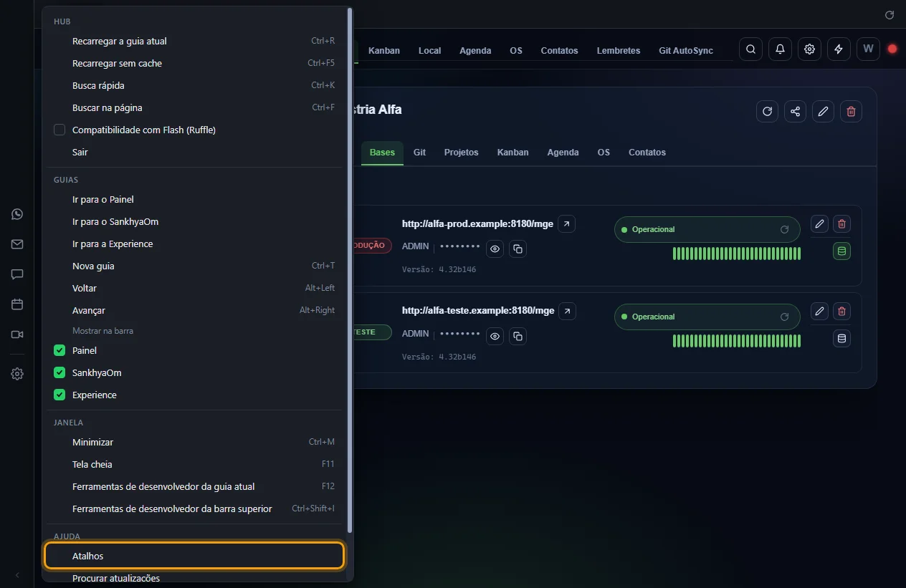The height and width of the screenshot is (588, 906).
Task: Uncheck the Experience checkbox
Action: pos(59,395)
